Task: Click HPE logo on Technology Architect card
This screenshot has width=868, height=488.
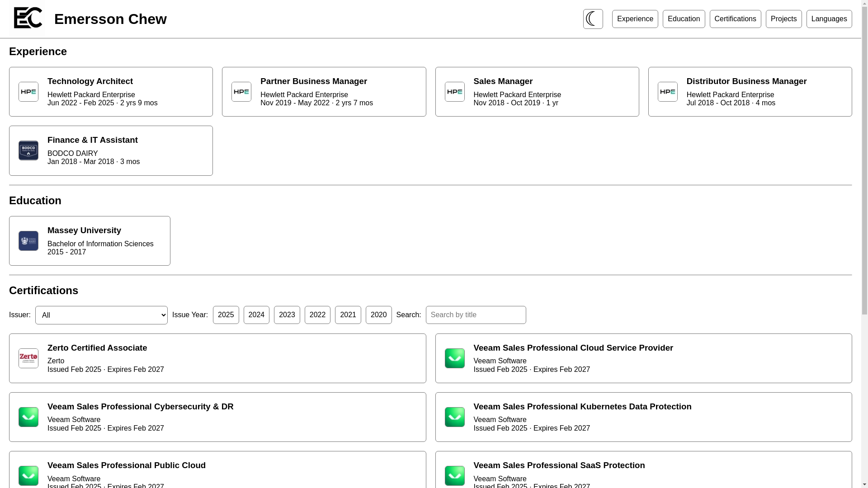Action: pyautogui.click(x=28, y=92)
